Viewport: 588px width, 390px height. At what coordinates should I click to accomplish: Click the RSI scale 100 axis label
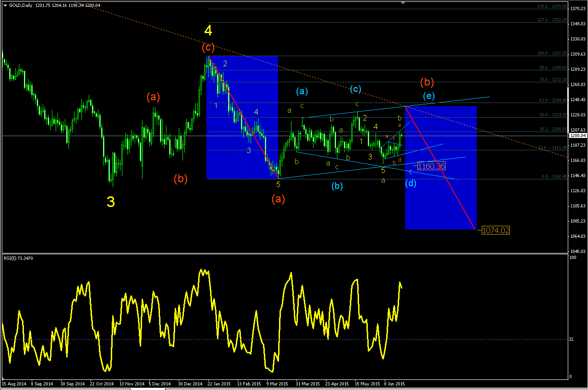[x=573, y=258]
